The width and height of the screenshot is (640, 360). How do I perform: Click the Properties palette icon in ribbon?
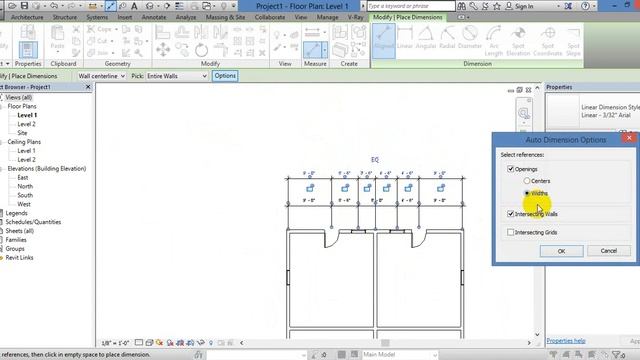click(x=28, y=50)
